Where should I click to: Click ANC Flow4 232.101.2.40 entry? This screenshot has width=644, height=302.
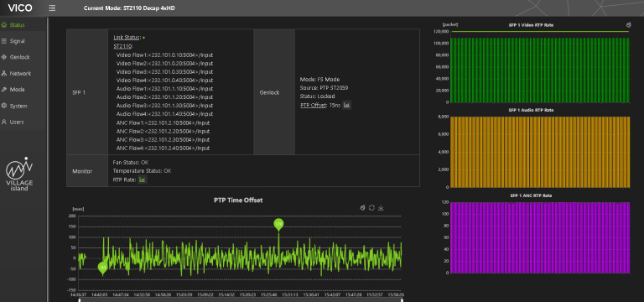pos(163,148)
